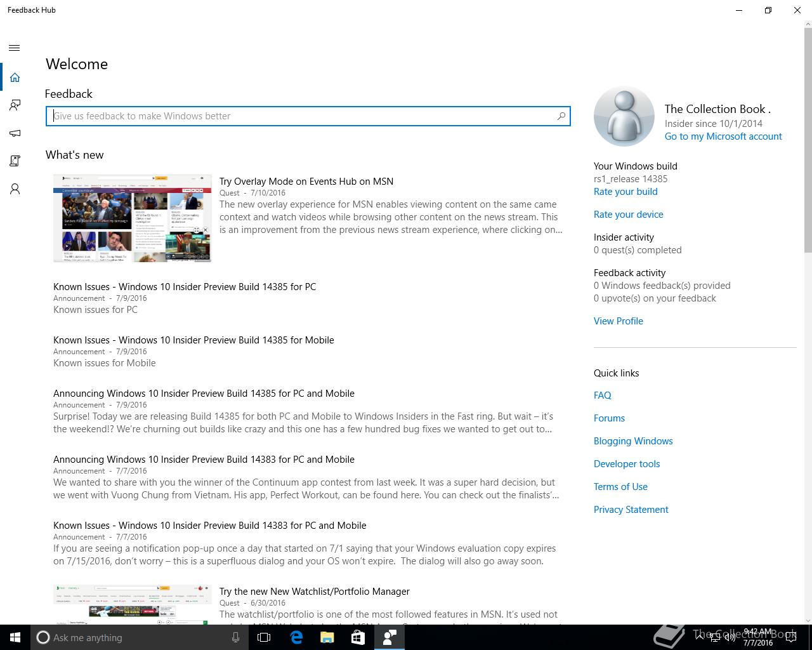Screen dimensions: 812x650
Task: Restore down the Feedback Hub window
Action: [x=768, y=10]
